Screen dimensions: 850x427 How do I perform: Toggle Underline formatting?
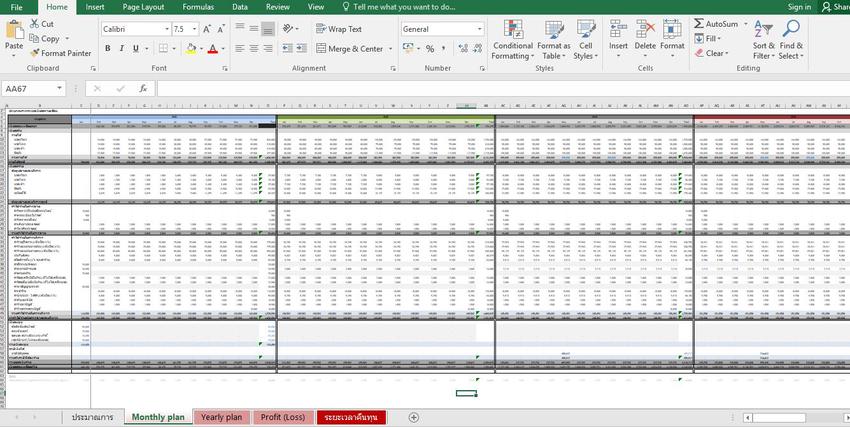pyautogui.click(x=136, y=48)
